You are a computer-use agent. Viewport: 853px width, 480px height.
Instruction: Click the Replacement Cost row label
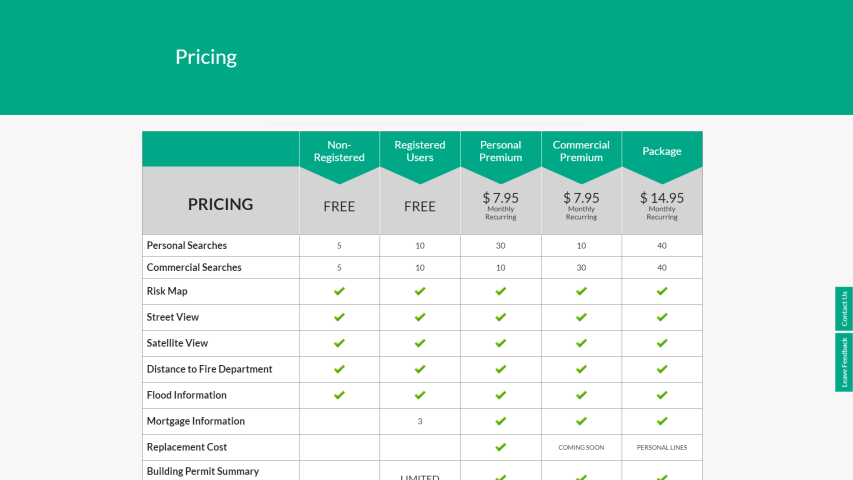187,447
